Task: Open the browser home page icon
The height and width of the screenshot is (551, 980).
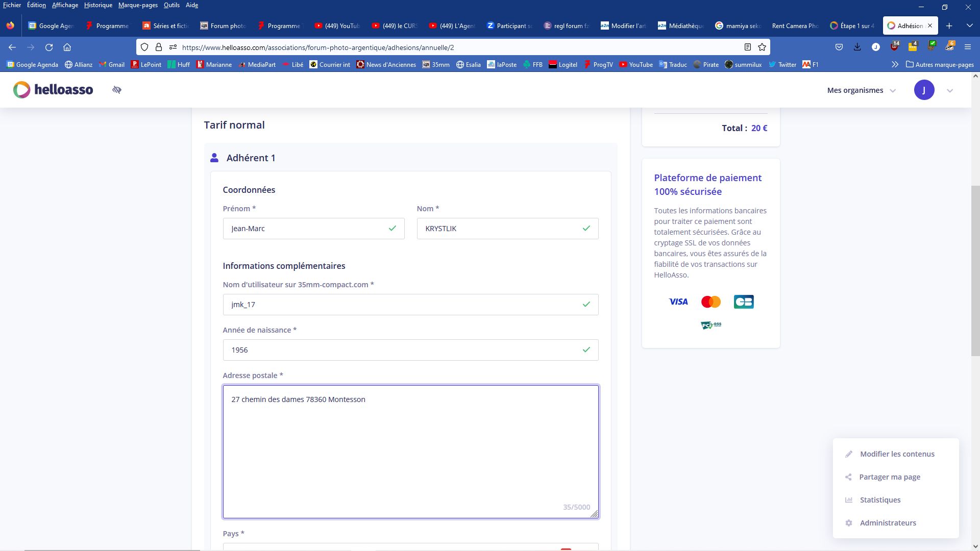Action: pos(67,47)
